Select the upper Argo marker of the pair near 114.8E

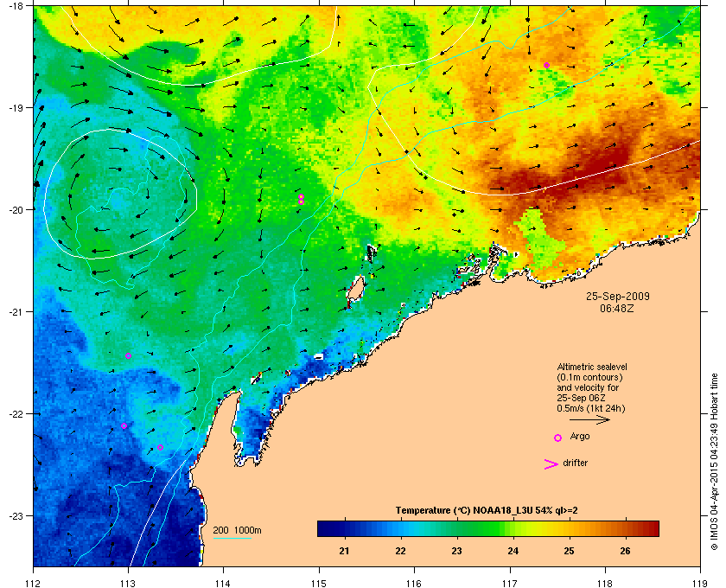(x=301, y=196)
